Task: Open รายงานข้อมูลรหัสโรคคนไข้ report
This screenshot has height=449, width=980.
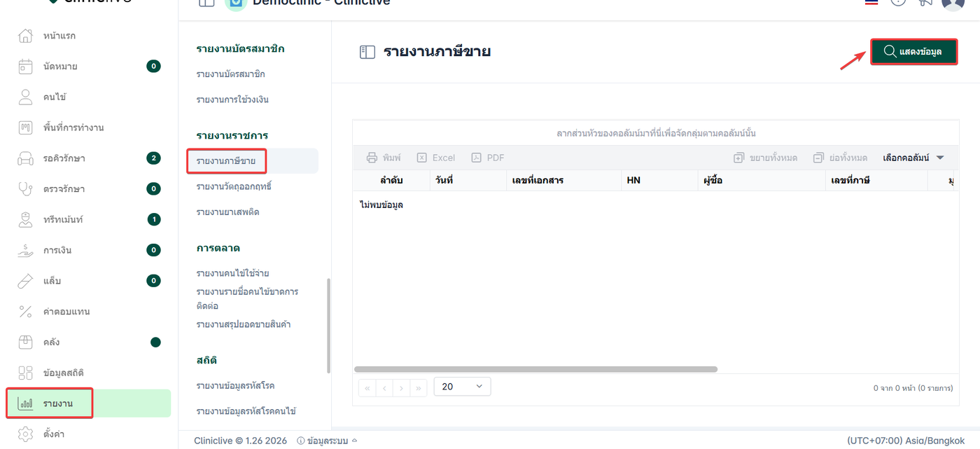Action: tap(246, 411)
